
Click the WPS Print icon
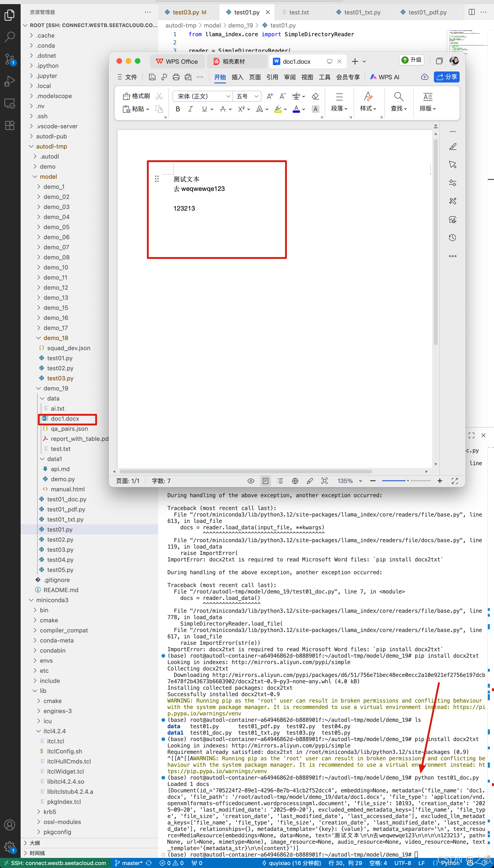pyautogui.click(x=176, y=77)
